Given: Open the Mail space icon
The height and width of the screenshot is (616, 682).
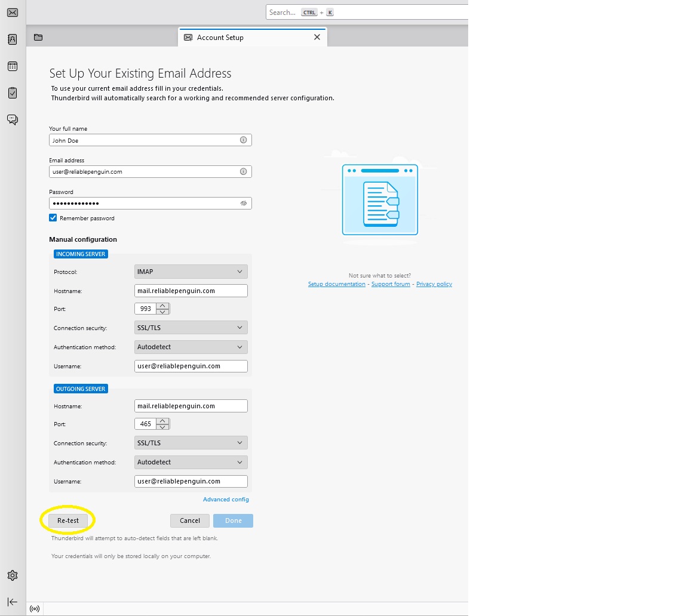Looking at the screenshot, I should click(x=12, y=13).
